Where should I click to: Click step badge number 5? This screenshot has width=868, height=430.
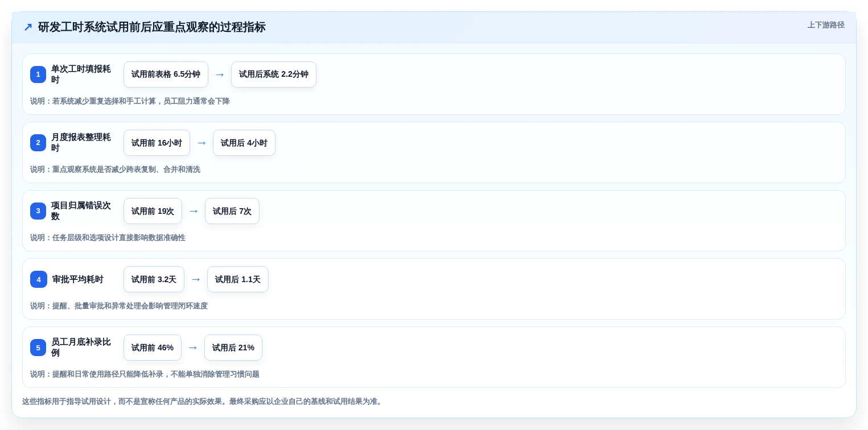[38, 348]
